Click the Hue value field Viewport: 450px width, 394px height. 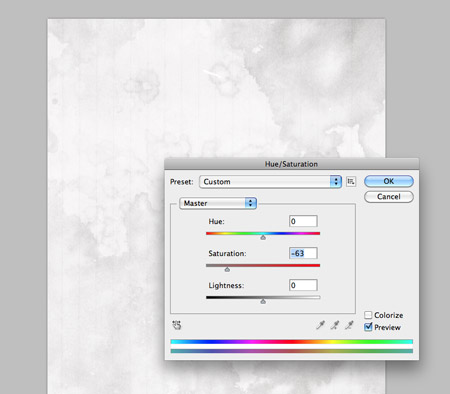pyautogui.click(x=303, y=221)
